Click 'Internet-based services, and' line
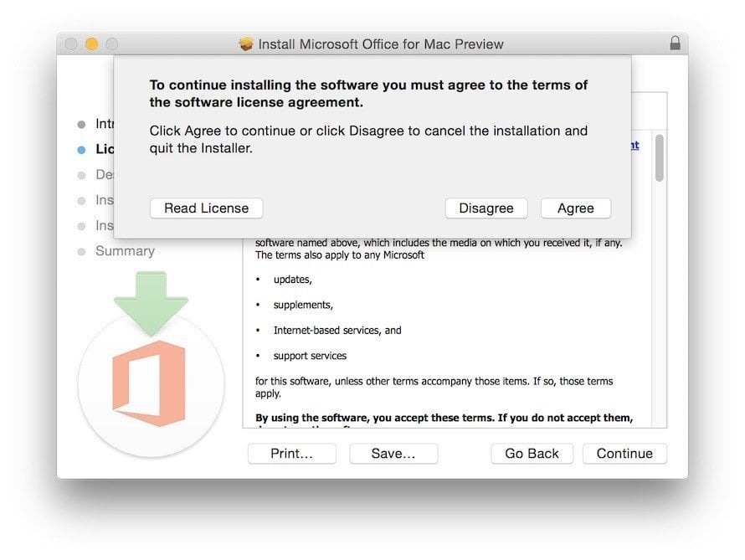 (337, 330)
